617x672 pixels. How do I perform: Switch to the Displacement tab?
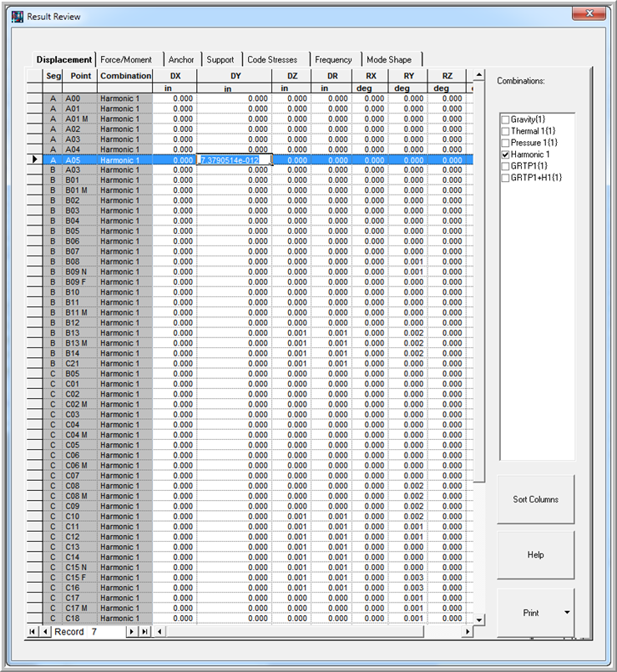pyautogui.click(x=64, y=59)
